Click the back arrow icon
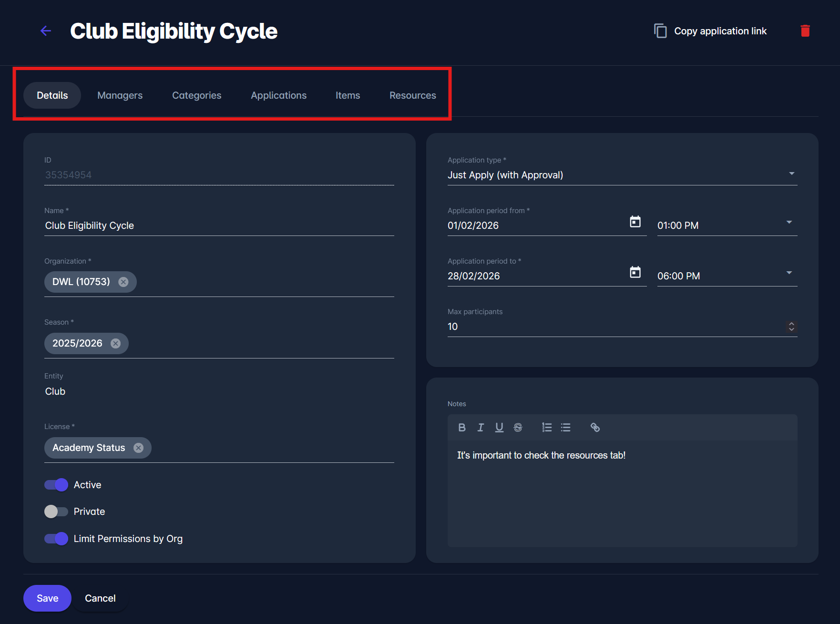Viewport: 840px width, 624px height. pyautogui.click(x=46, y=31)
